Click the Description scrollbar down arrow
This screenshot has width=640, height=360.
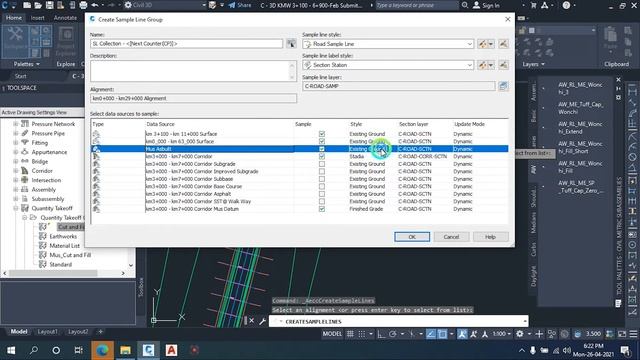tap(292, 77)
